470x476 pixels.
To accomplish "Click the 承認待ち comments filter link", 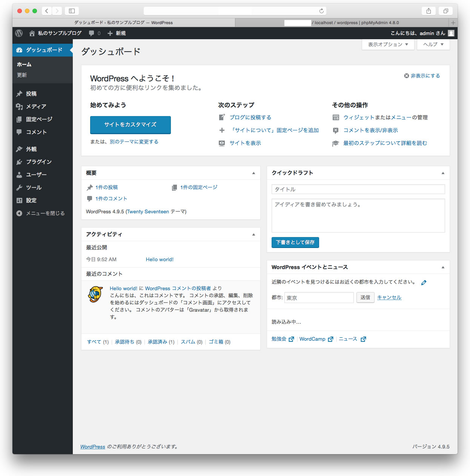I will (124, 342).
